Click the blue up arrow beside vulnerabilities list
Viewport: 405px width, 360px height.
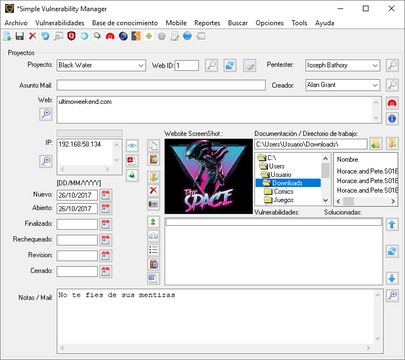click(x=392, y=224)
